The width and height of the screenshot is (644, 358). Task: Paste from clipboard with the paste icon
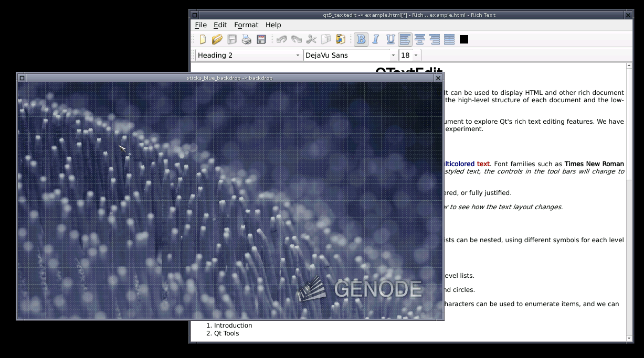click(341, 39)
